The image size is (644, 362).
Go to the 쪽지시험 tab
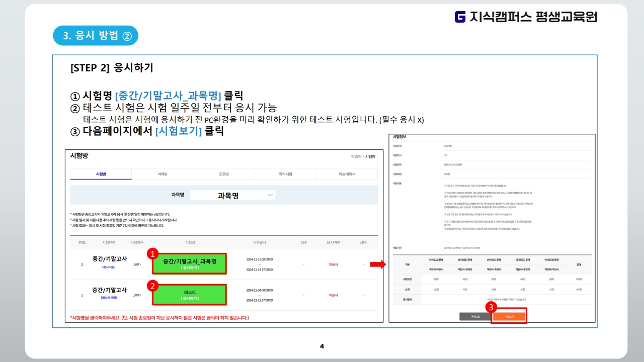point(285,174)
